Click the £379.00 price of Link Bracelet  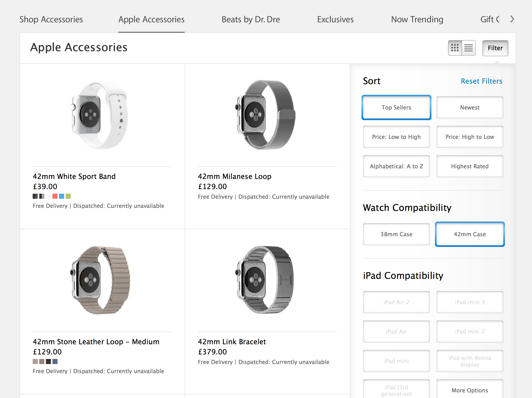click(212, 352)
